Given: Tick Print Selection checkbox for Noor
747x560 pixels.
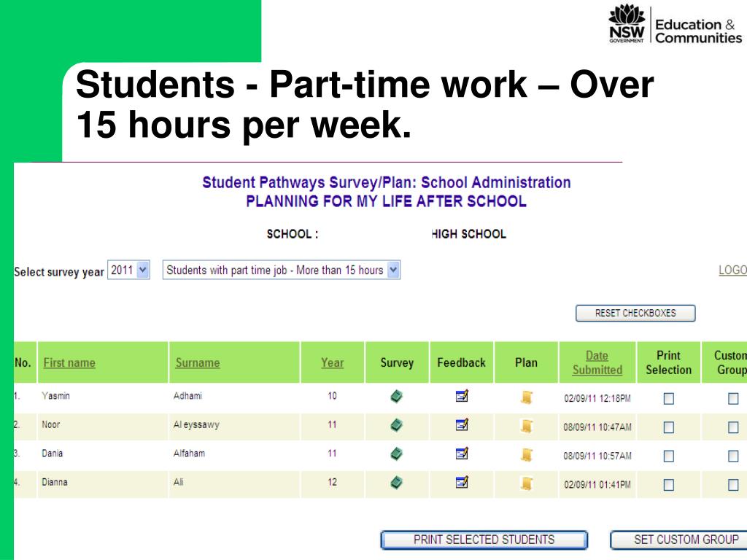Looking at the screenshot, I should pos(669,427).
